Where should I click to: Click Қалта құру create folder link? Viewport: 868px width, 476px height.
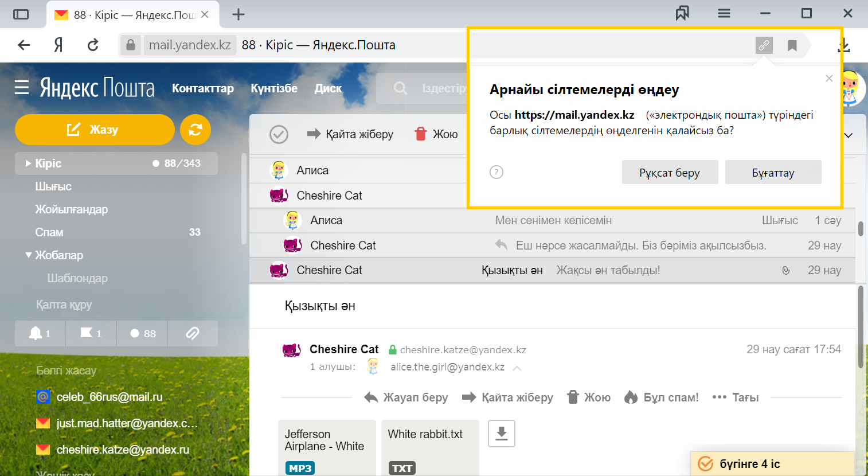[64, 305]
